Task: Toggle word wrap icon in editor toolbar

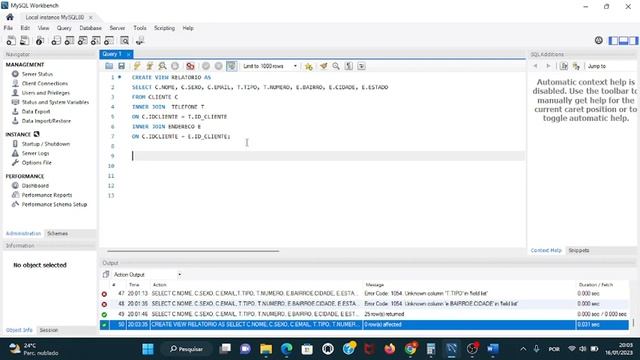Action: (x=361, y=66)
